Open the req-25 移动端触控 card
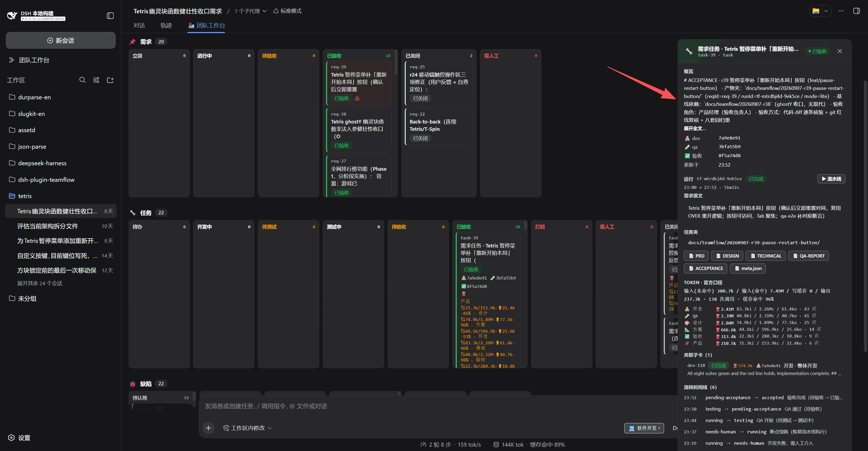Screen dimensions: 868x451 click(439, 83)
